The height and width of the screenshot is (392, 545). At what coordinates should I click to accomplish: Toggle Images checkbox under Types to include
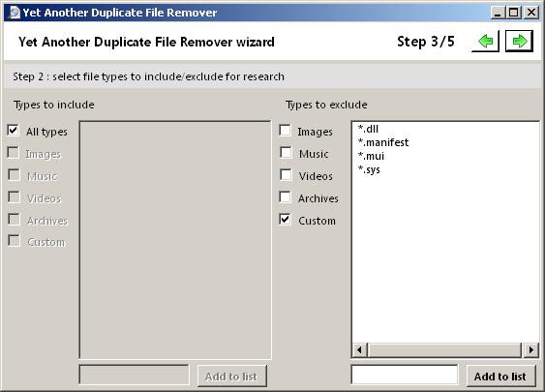point(14,153)
